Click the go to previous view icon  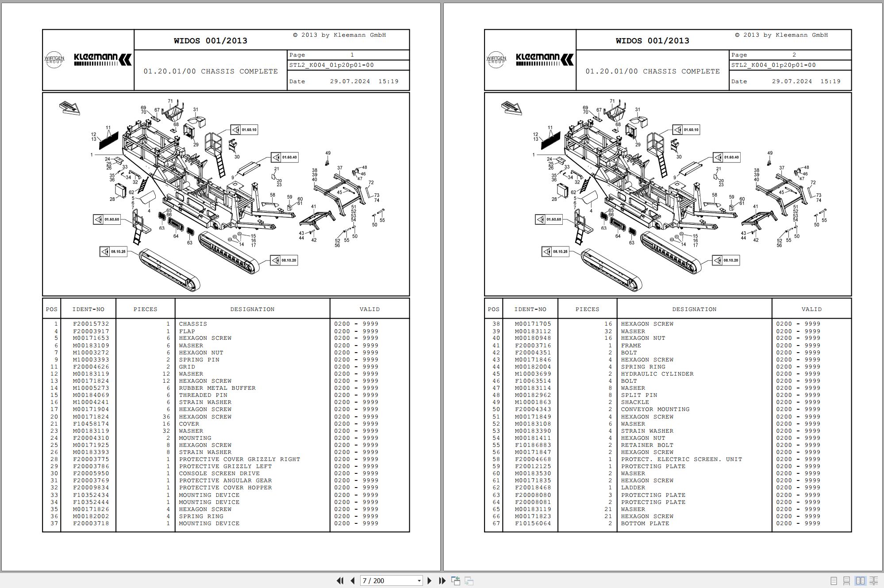[455, 580]
